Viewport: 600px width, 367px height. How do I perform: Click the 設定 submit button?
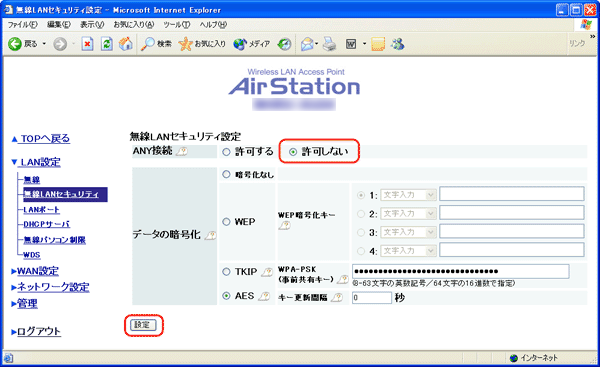[x=143, y=325]
